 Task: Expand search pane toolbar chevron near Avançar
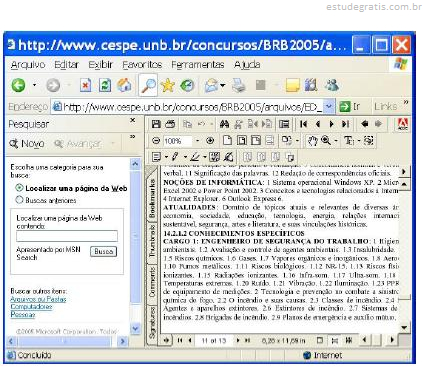133,136
